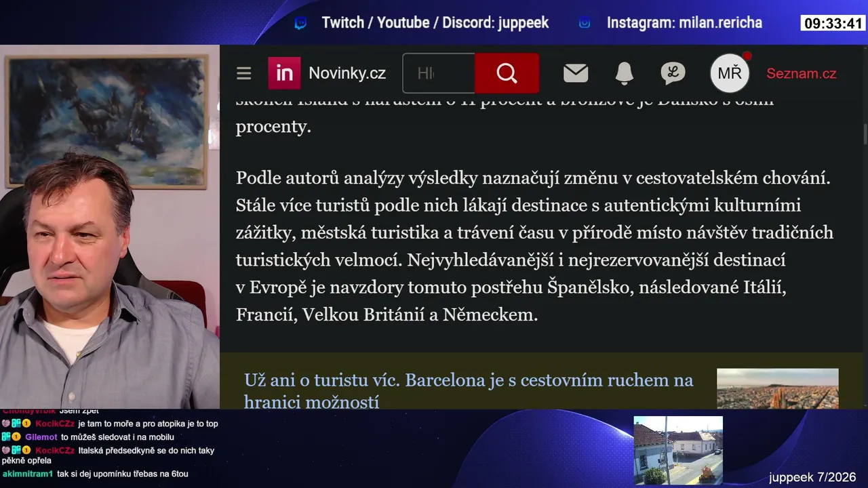Click the search input field
868x488 pixels.
point(439,73)
